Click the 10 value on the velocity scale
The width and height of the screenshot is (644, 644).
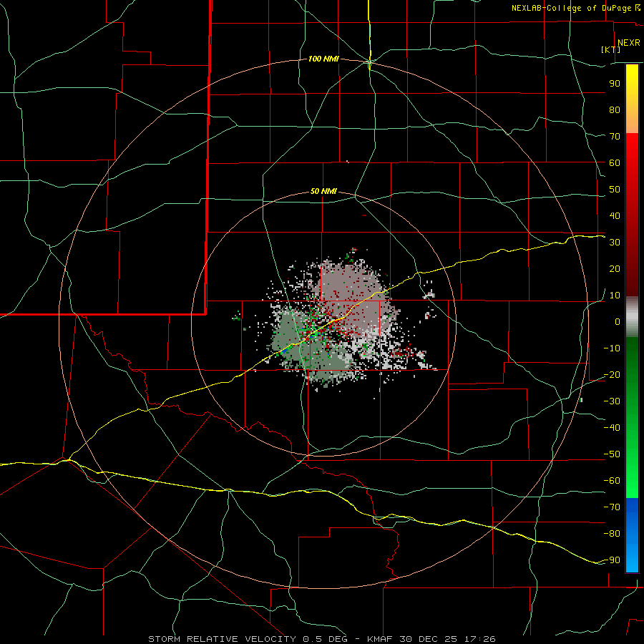click(x=615, y=296)
